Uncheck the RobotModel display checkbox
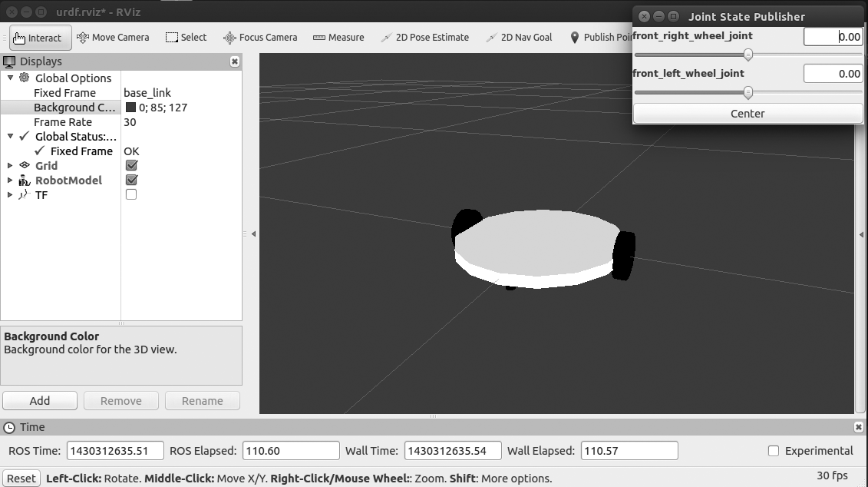 [131, 180]
